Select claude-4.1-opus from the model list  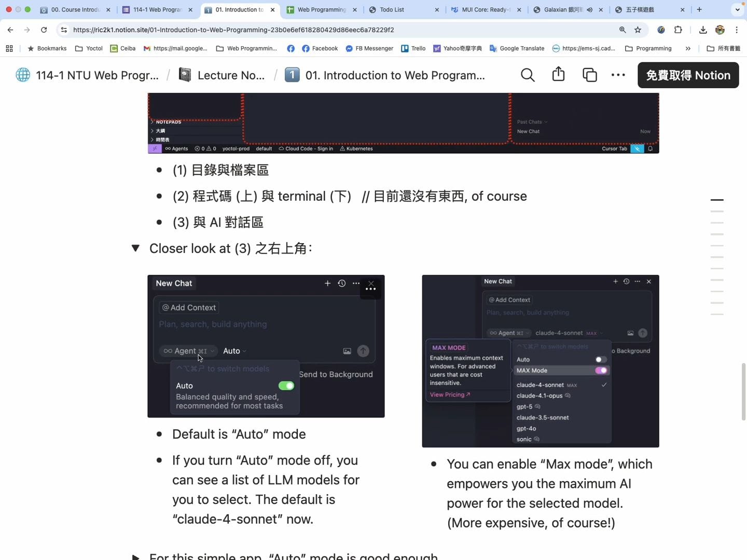(x=538, y=396)
